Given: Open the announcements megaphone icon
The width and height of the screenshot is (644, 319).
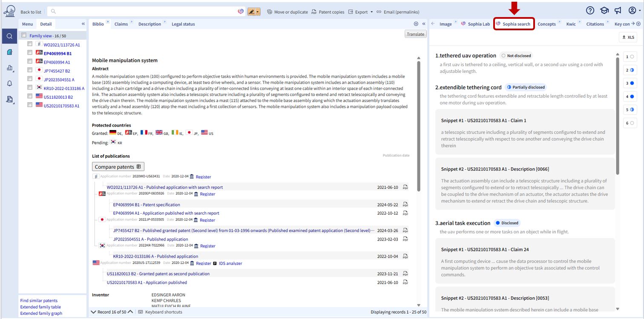Looking at the screenshot, I should click(618, 11).
